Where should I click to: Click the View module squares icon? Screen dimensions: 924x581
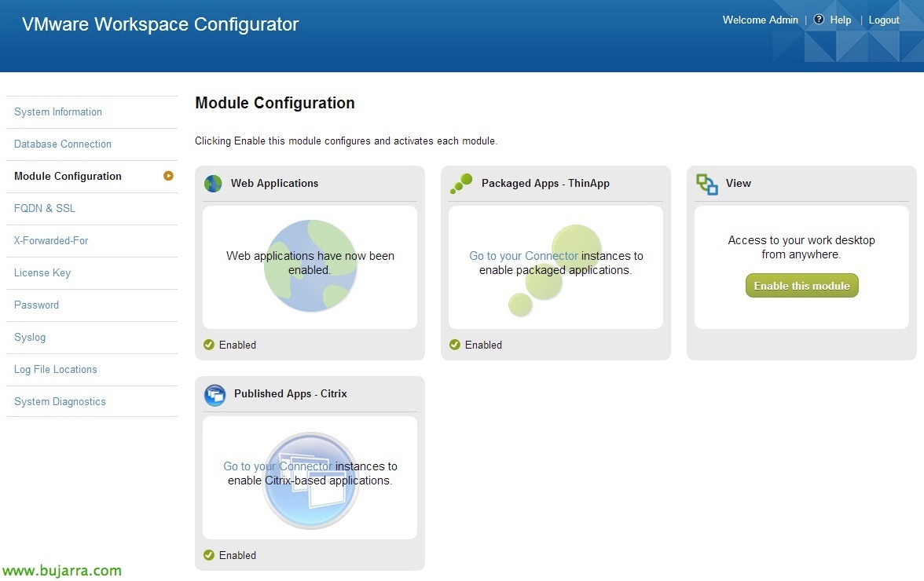(x=706, y=184)
